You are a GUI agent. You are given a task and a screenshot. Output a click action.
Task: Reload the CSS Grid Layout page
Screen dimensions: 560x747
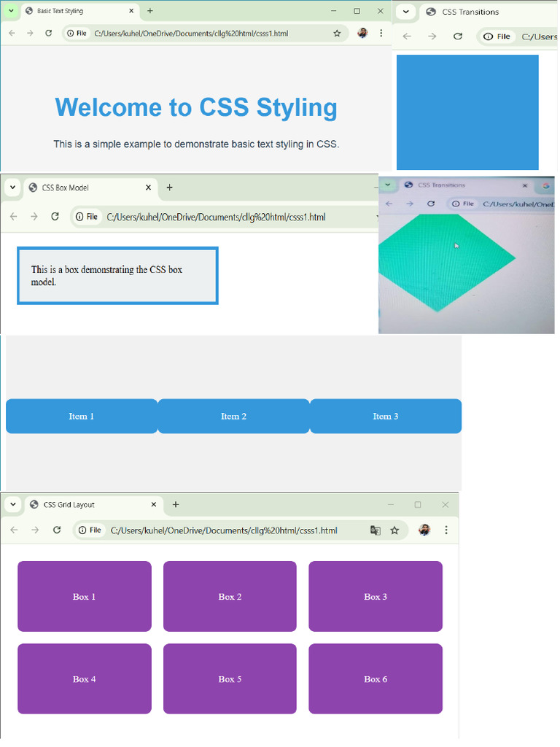click(57, 530)
